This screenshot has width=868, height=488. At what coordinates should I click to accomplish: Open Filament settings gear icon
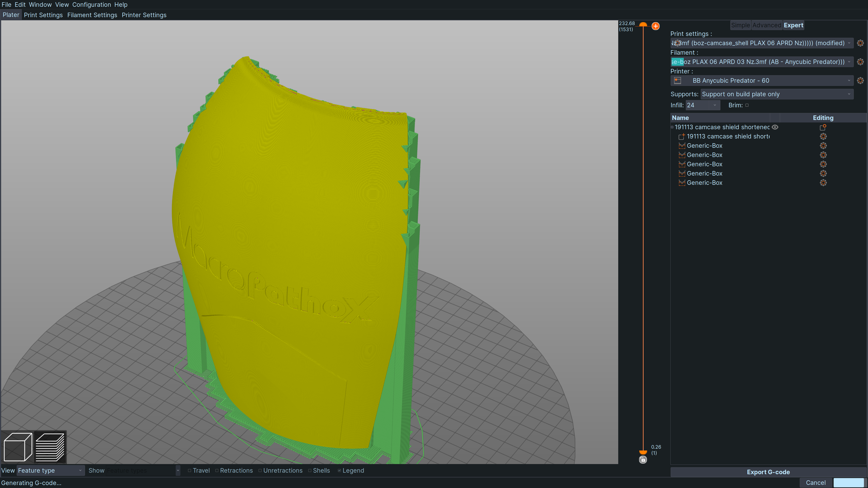coord(860,62)
